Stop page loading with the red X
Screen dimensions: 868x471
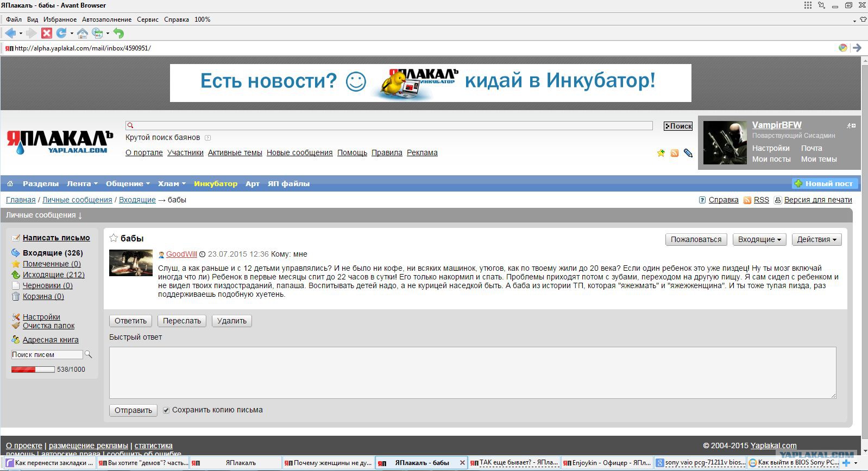(x=47, y=33)
